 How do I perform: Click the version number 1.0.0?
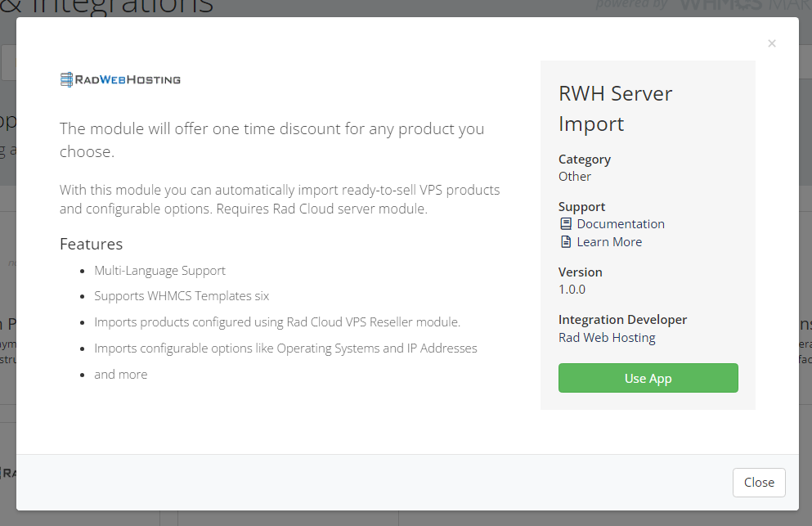[572, 289]
